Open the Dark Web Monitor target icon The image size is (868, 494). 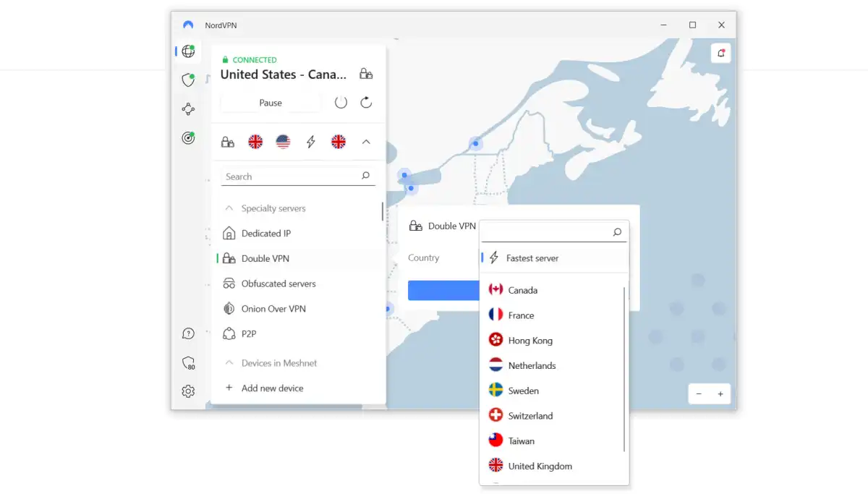[188, 138]
